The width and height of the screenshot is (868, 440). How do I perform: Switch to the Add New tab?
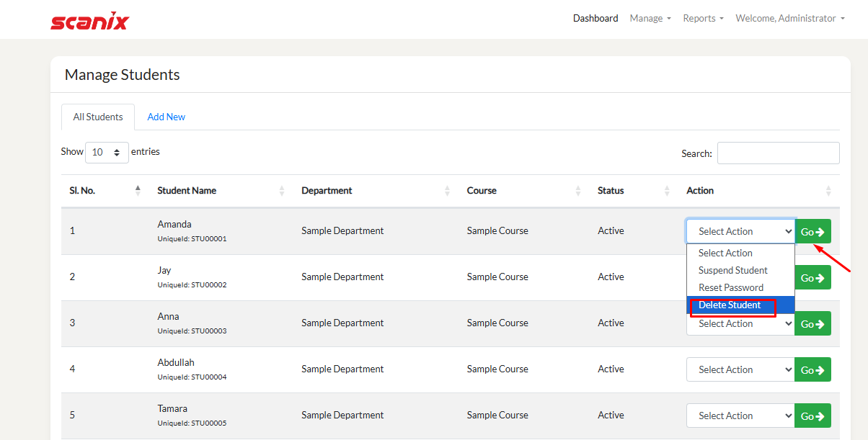(167, 117)
